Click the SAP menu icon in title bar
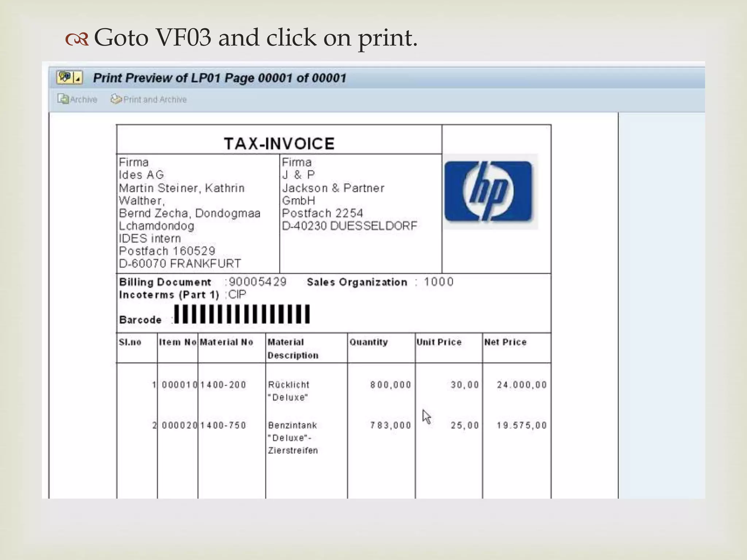Image resolution: width=747 pixels, height=560 pixels. click(x=65, y=77)
